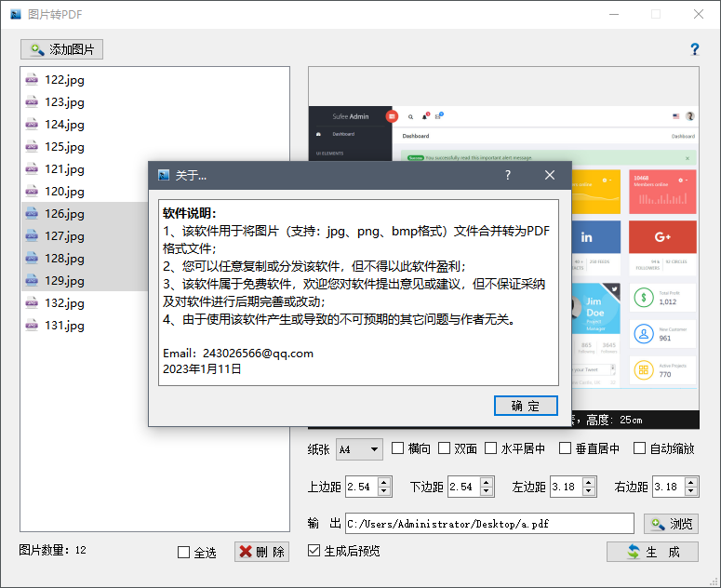The image size is (721, 588).
Task: Click the 输出 path field a.pdf
Action: 489,524
